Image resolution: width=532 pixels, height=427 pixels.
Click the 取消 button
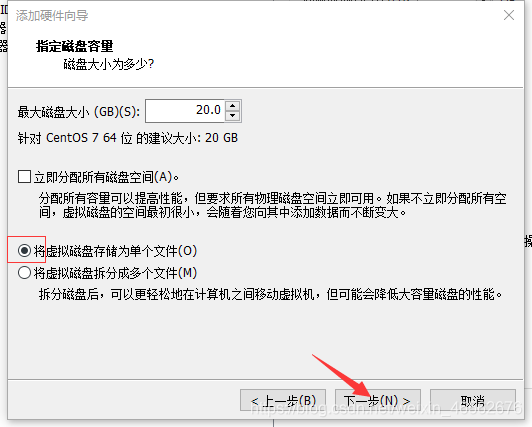tap(473, 401)
